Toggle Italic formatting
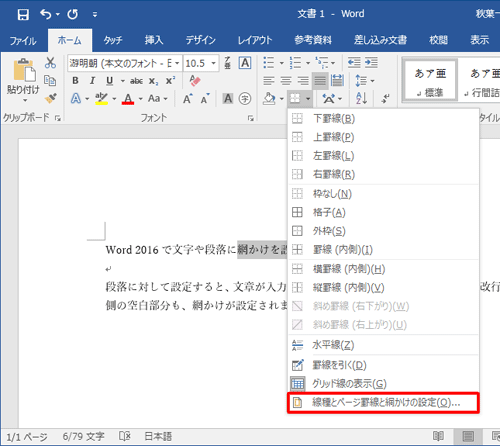Image resolution: width=500 pixels, height=446 pixels. coord(92,81)
